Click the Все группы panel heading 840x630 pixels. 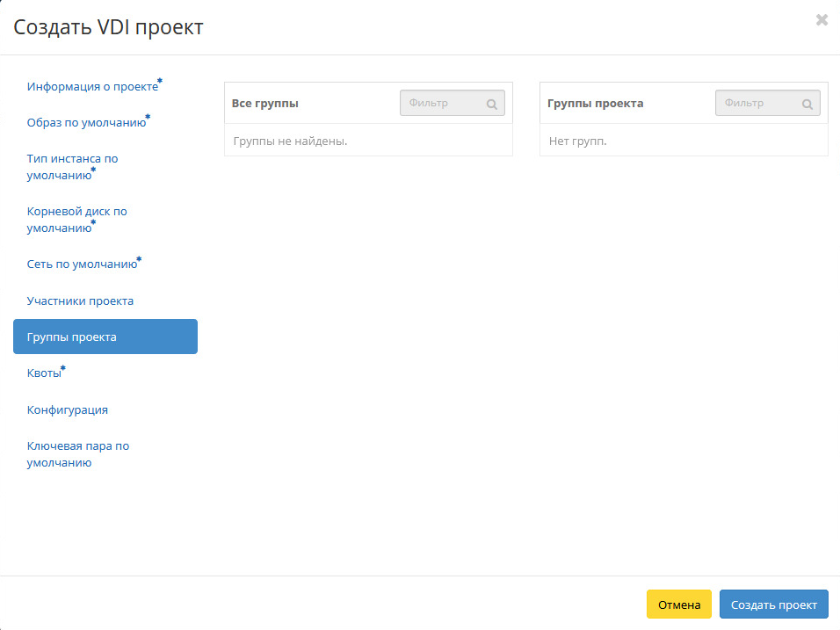tap(264, 103)
